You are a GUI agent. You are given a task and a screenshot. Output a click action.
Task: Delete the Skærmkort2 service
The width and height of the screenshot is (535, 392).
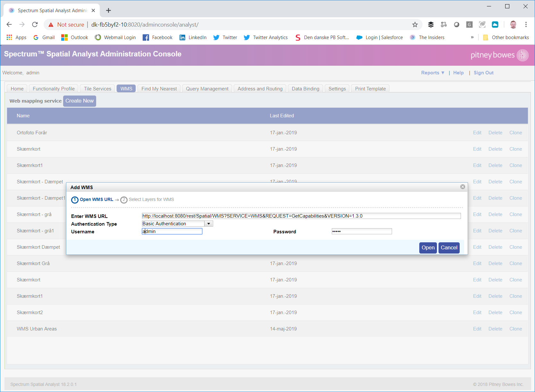(x=495, y=313)
